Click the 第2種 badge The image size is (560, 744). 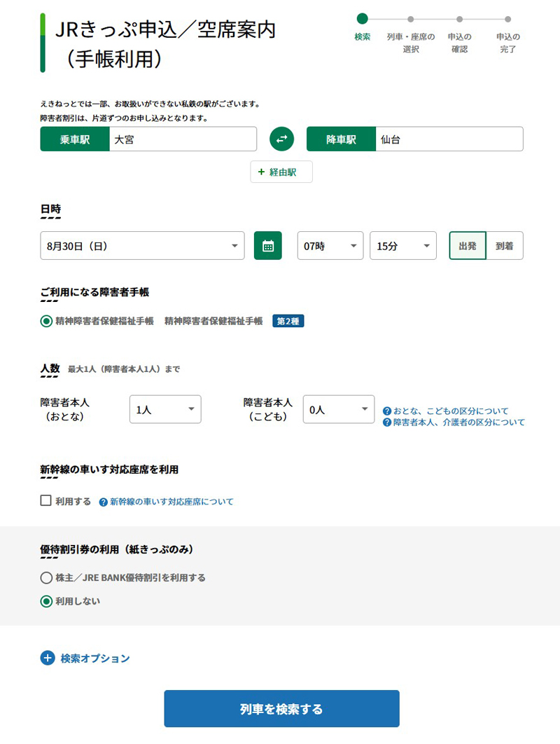[x=288, y=322]
